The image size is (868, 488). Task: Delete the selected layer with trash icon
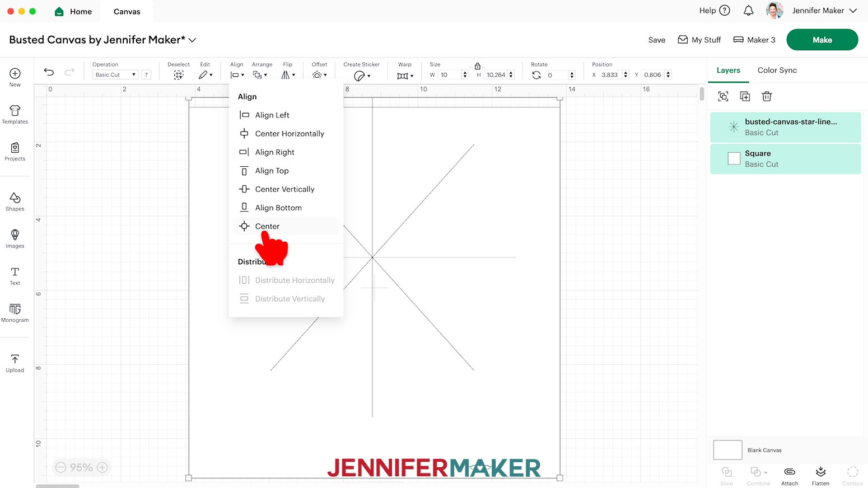767,96
